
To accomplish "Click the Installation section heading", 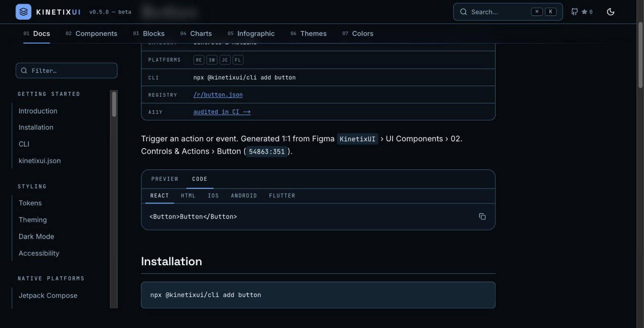I will pos(171,262).
